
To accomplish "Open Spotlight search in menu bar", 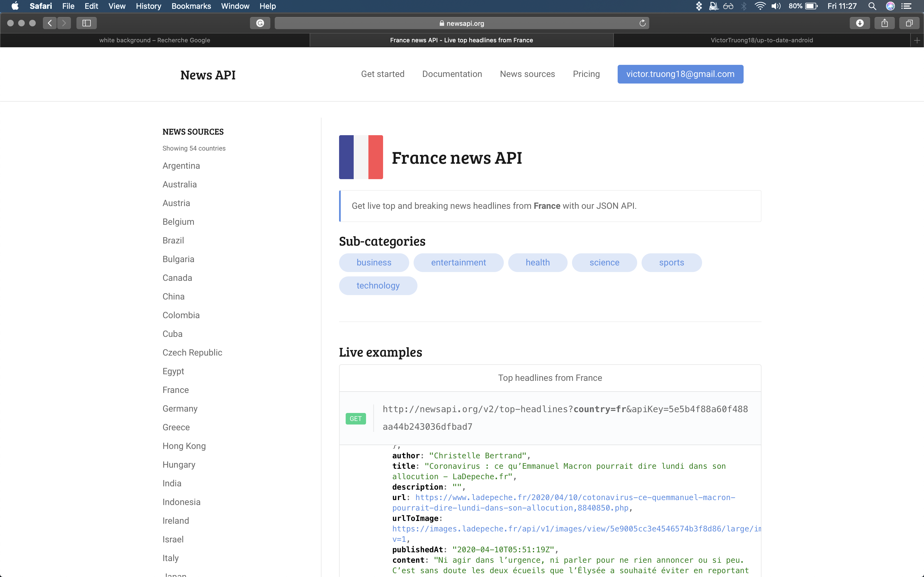I will pos(872,6).
